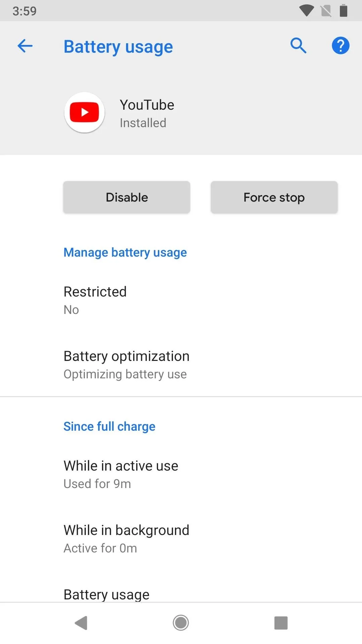
Task: Tap Manage battery usage header
Action: coord(125,253)
